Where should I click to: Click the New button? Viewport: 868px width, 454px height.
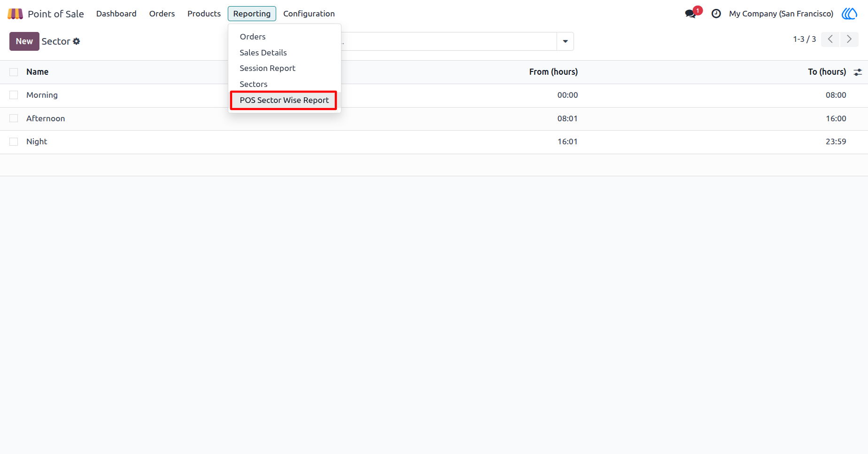click(x=24, y=41)
